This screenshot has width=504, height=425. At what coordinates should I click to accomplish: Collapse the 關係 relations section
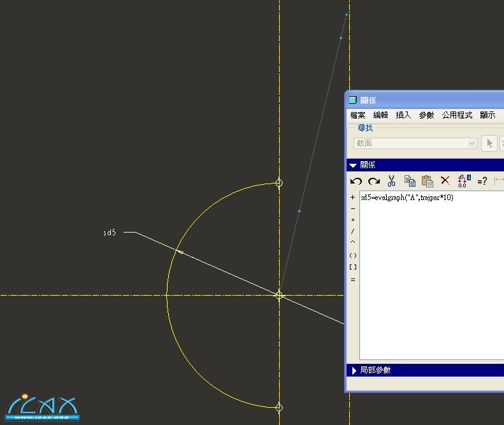pyautogui.click(x=353, y=165)
